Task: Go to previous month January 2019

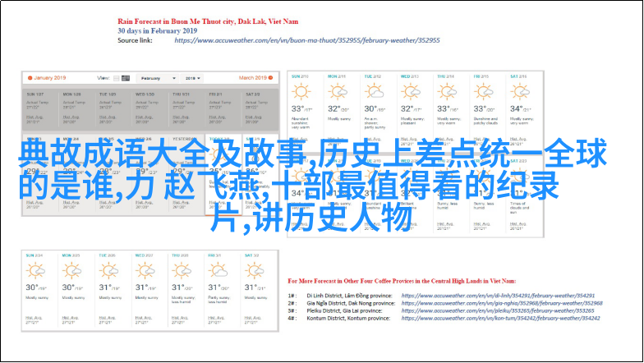Action: click(x=46, y=77)
